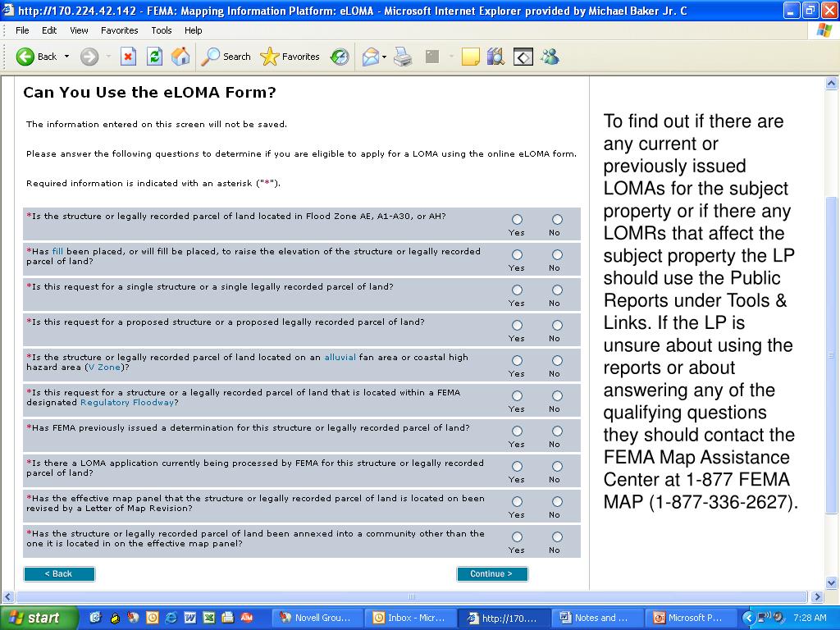Click the scroll down arrow
Screen dimensions: 840x630
[832, 583]
